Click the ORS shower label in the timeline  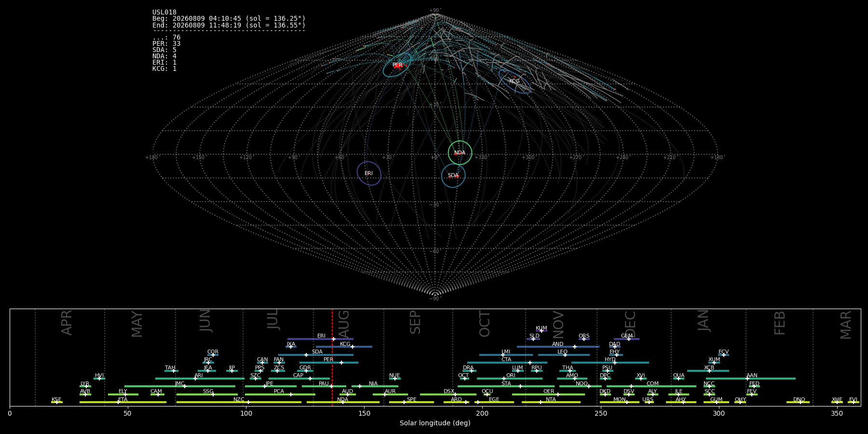(x=584, y=336)
